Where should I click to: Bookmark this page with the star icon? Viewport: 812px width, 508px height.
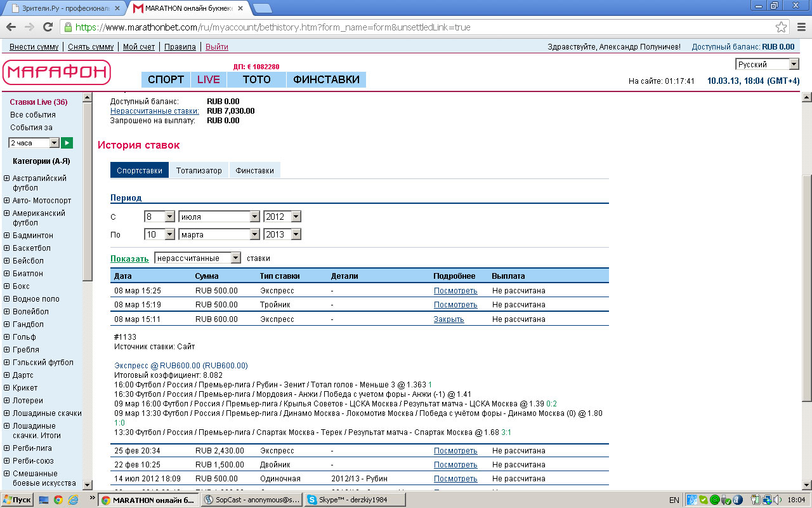point(782,27)
